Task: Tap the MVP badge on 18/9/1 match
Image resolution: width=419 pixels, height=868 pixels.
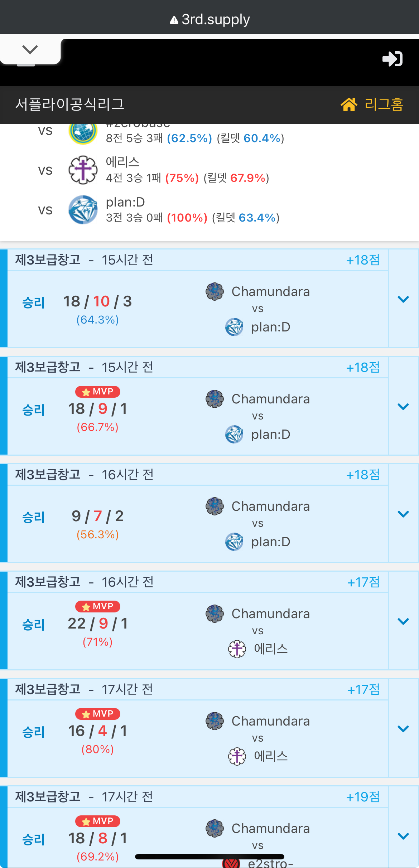Action: point(97,392)
